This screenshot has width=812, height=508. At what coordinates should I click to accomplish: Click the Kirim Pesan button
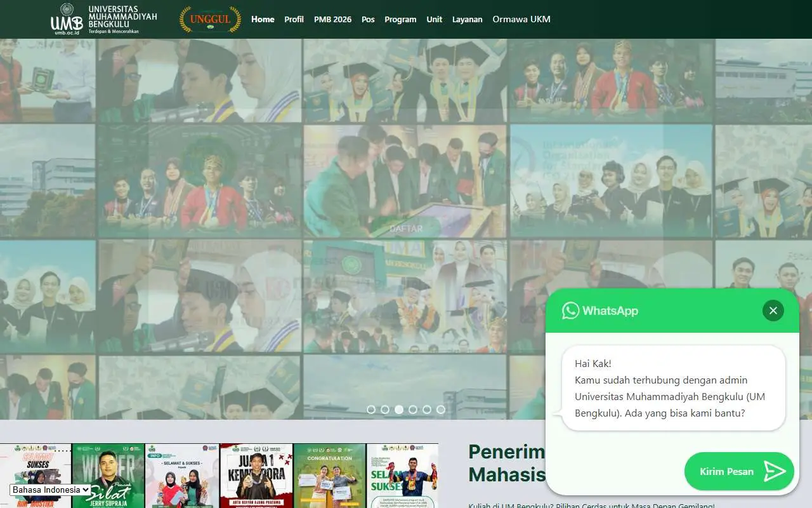739,471
